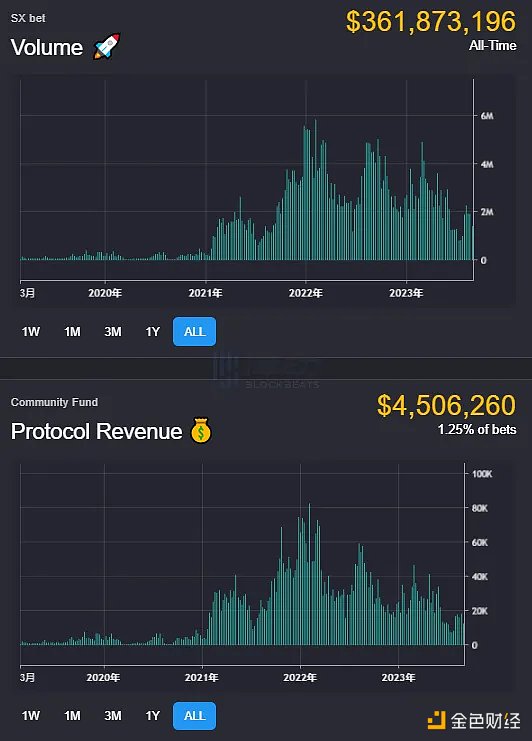Select ALL range on Volume chart
This screenshot has height=741, width=532.
(195, 332)
